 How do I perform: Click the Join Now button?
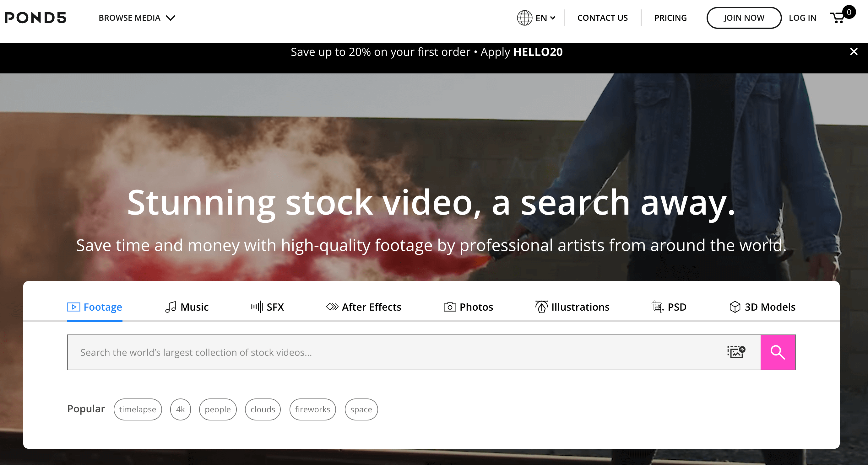[744, 18]
